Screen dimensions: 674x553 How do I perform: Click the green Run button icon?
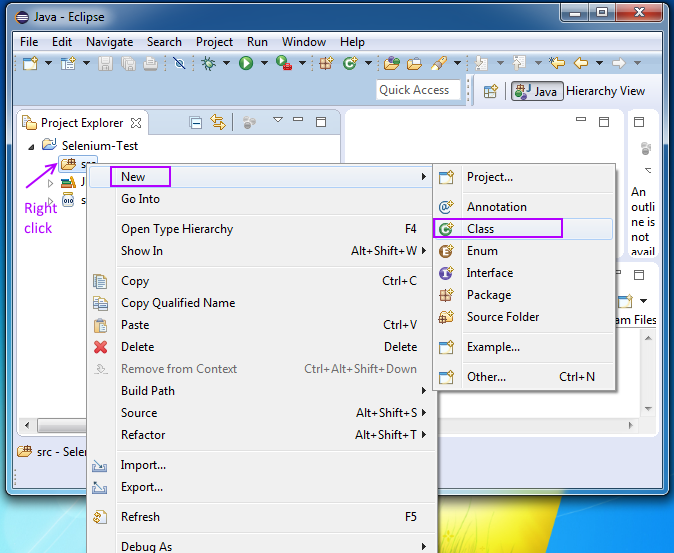click(x=246, y=64)
